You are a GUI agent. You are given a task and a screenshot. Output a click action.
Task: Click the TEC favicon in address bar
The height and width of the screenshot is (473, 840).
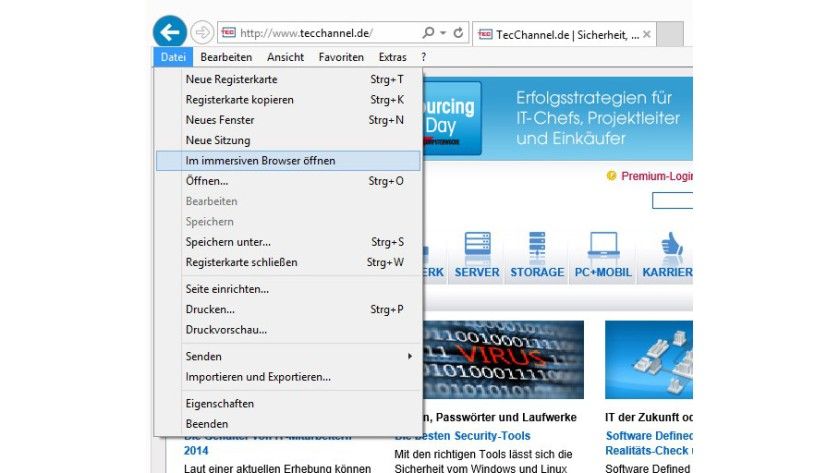[229, 33]
